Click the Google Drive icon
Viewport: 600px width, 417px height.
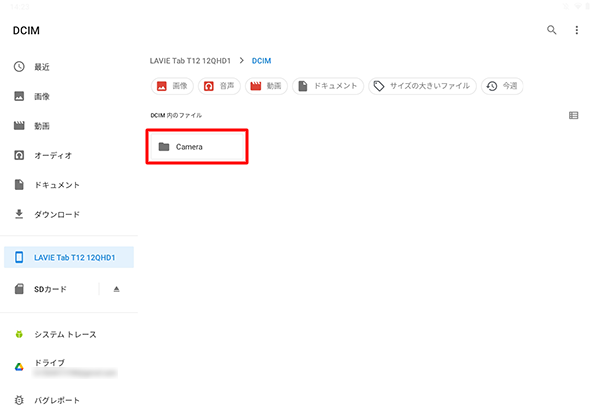[19, 367]
